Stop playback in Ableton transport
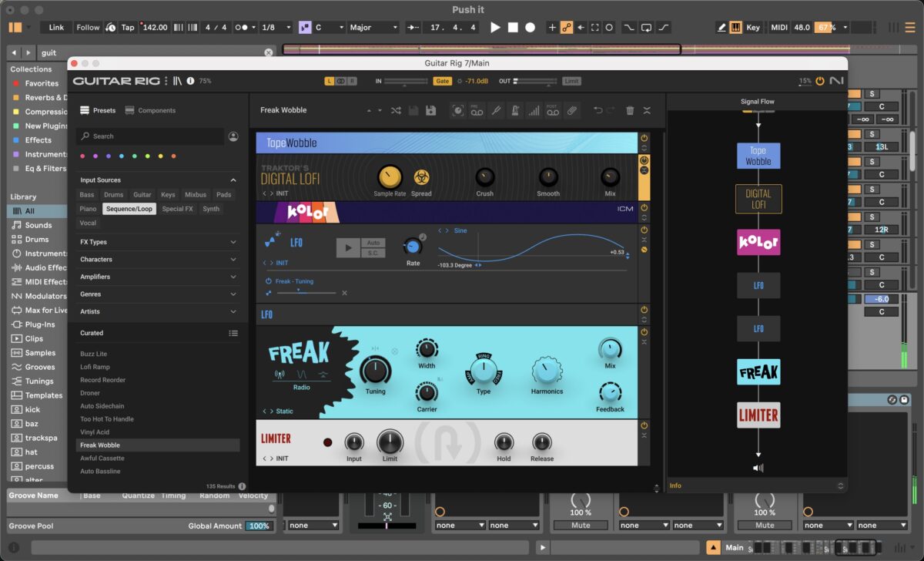The width and height of the screenshot is (924, 561). (513, 27)
